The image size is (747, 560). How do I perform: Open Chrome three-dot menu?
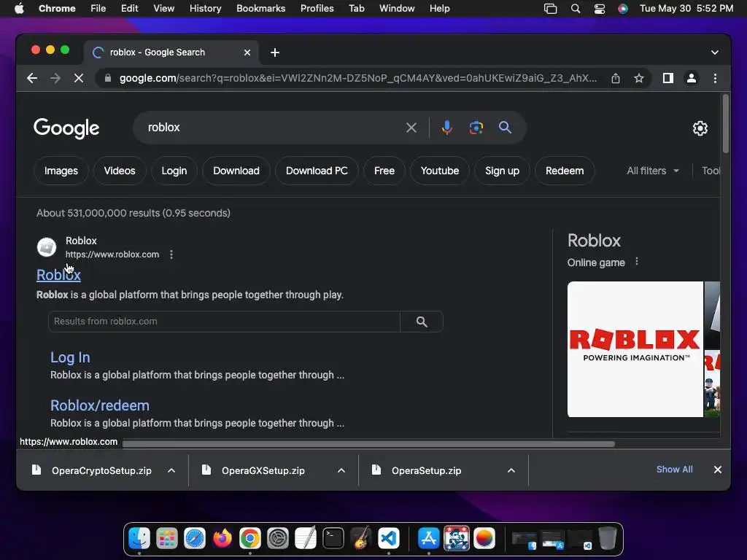[x=715, y=78]
